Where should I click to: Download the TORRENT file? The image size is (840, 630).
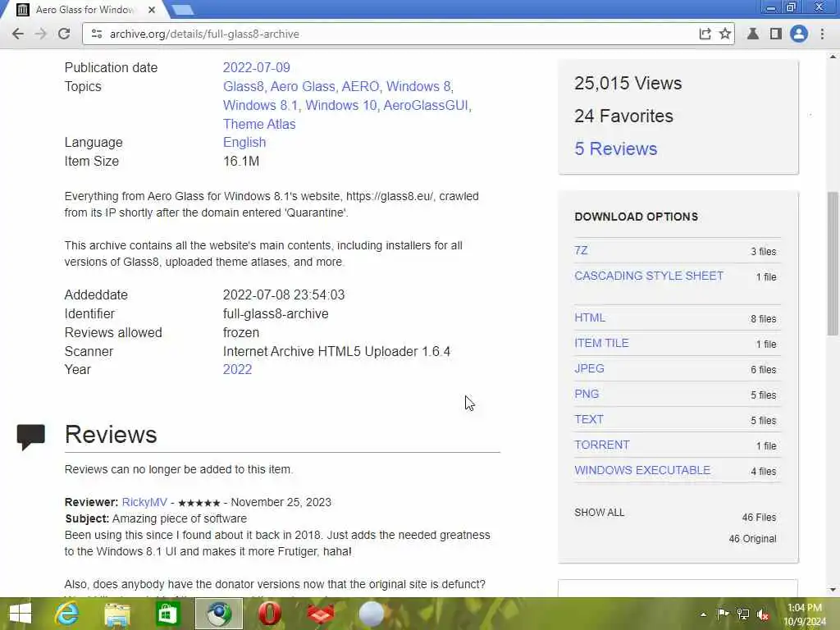[x=602, y=445]
